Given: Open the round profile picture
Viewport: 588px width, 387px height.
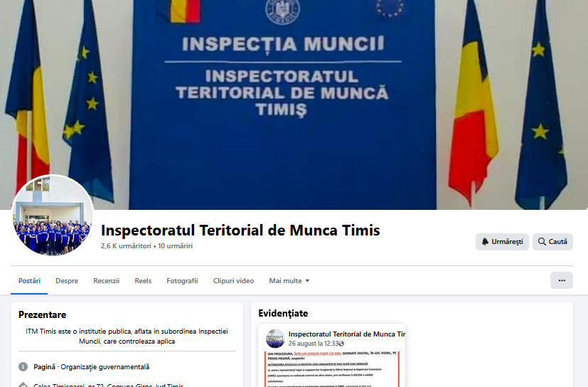Looking at the screenshot, I should (52, 216).
